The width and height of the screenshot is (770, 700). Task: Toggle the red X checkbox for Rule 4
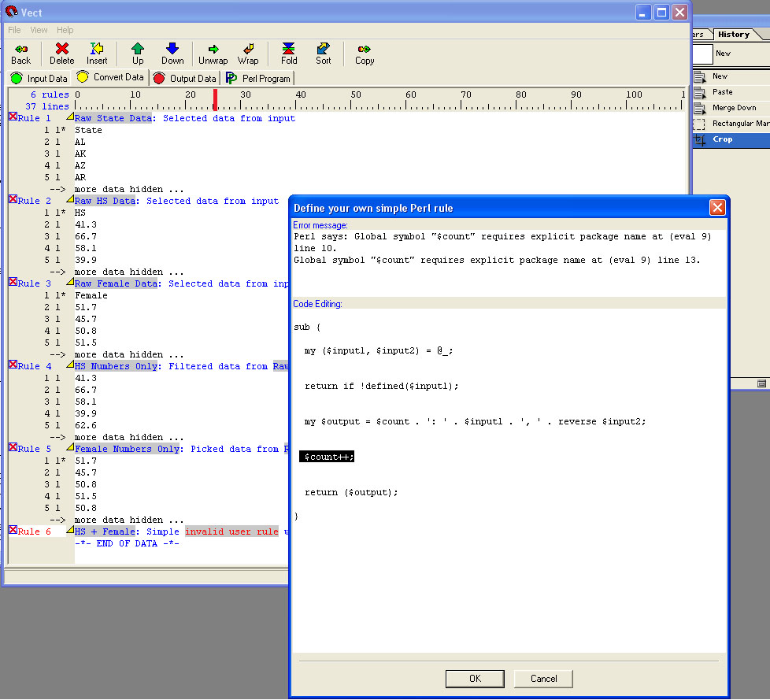(x=13, y=365)
